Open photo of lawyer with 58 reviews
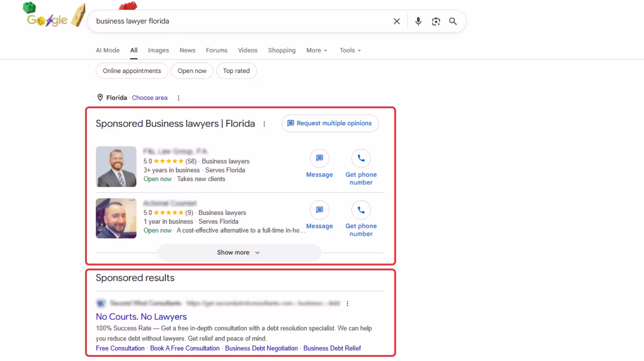This screenshot has height=361, width=644. [116, 167]
